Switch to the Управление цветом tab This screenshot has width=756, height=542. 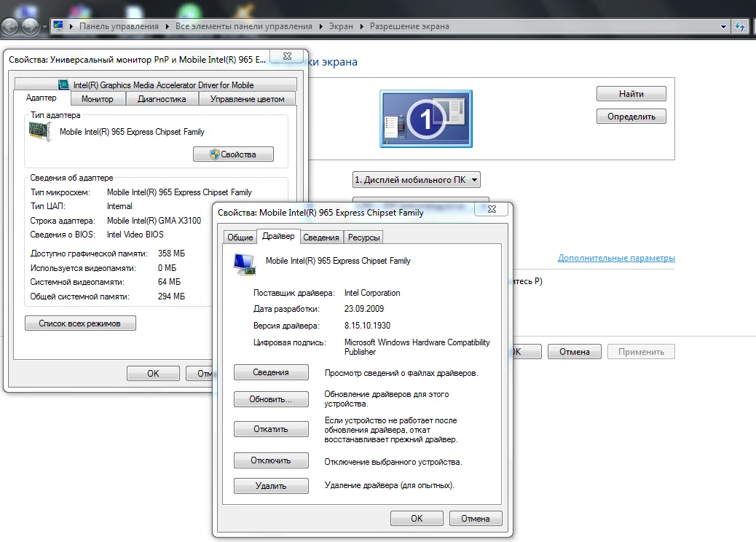point(248,99)
